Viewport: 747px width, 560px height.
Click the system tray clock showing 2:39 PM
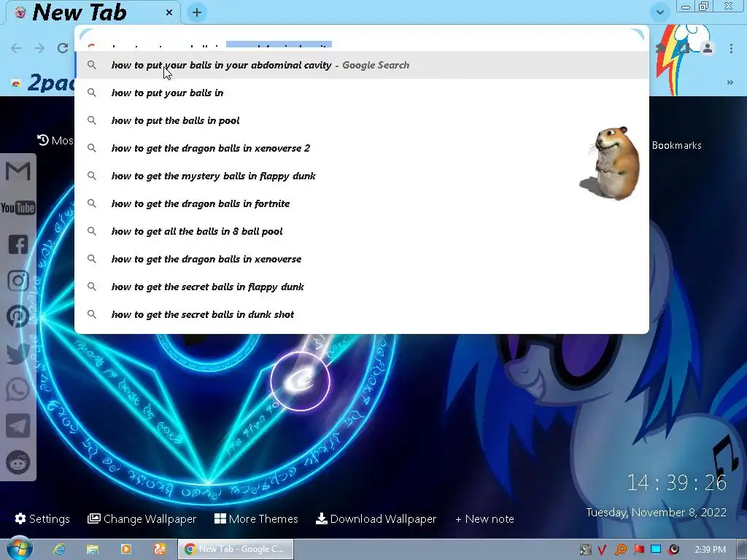point(711,550)
